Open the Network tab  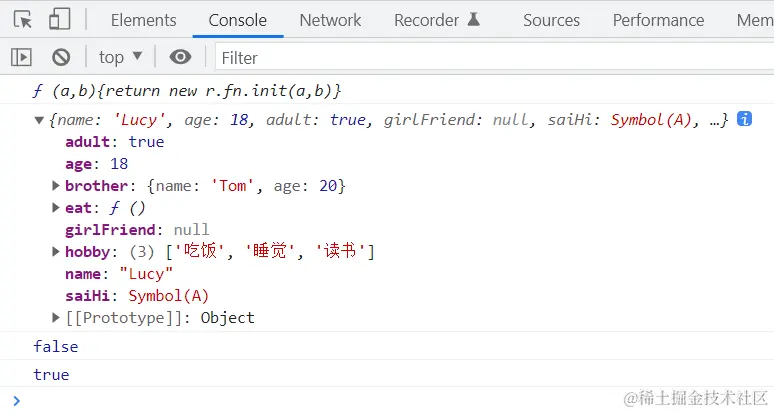[330, 20]
